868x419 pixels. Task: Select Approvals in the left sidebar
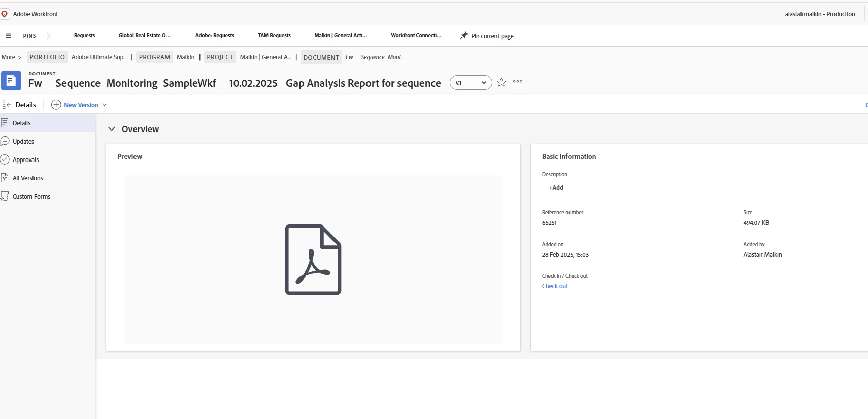pyautogui.click(x=26, y=159)
